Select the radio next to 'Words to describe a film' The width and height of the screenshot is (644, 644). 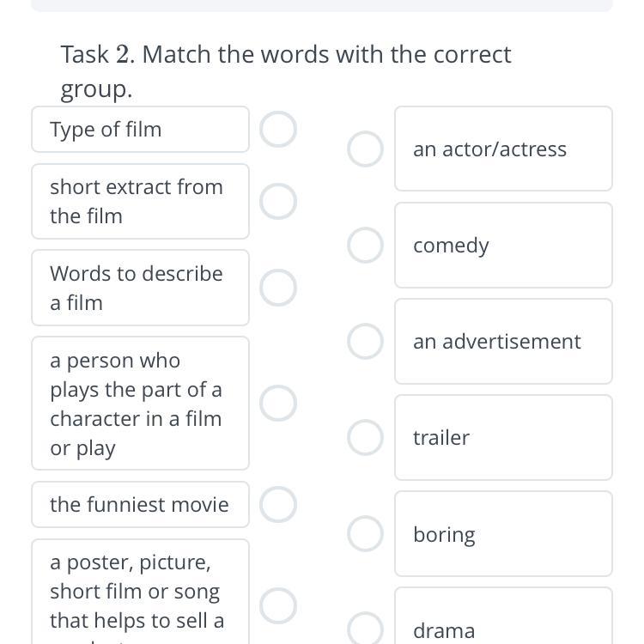tap(278, 288)
